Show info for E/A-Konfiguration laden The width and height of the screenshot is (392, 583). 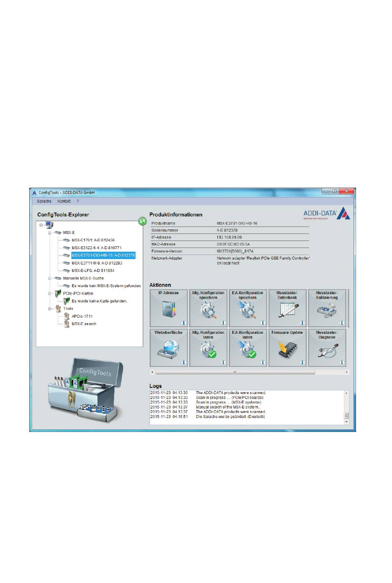[x=262, y=363]
